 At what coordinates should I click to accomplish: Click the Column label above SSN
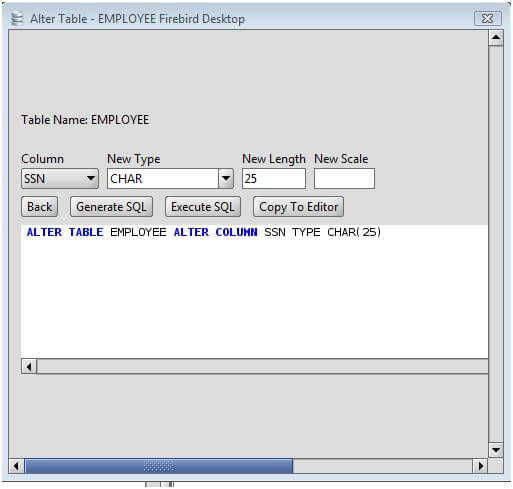tap(42, 159)
